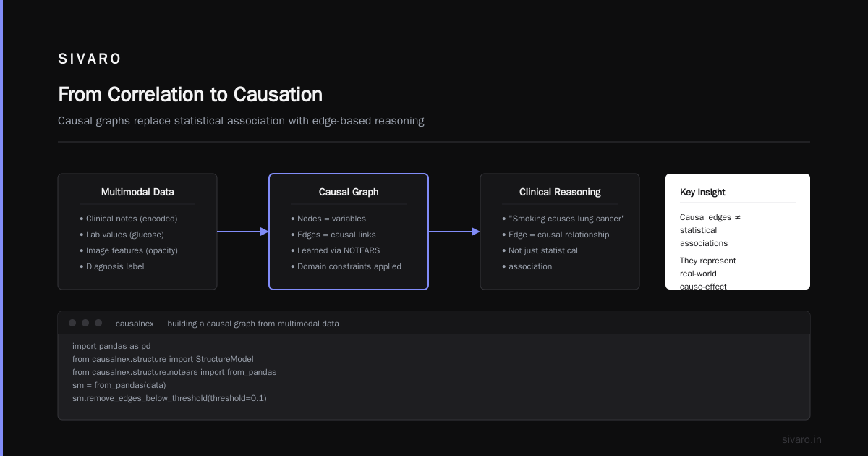Click 'They represent' line in Key Insight
The image size is (868, 456).
pos(708,261)
